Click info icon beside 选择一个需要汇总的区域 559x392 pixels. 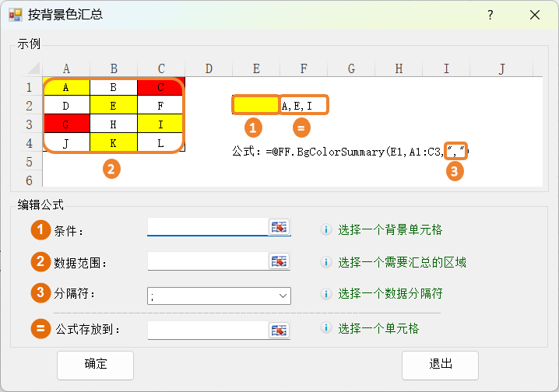326,263
